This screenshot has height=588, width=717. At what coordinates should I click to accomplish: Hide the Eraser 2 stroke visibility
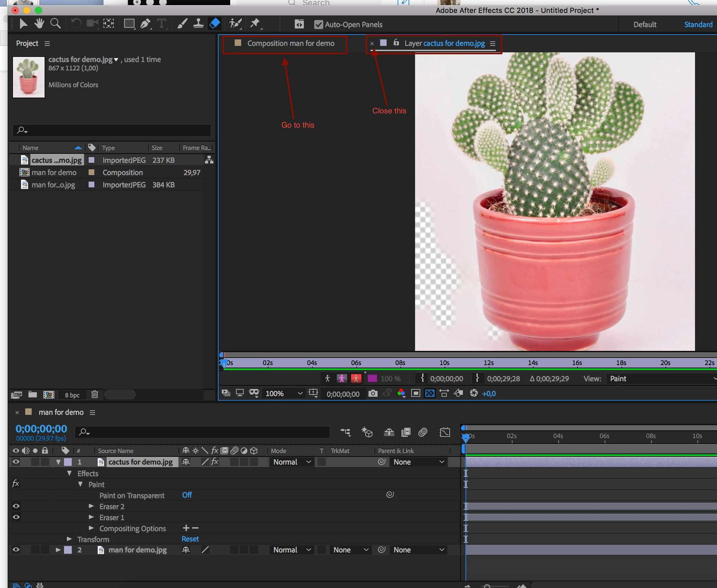point(16,506)
